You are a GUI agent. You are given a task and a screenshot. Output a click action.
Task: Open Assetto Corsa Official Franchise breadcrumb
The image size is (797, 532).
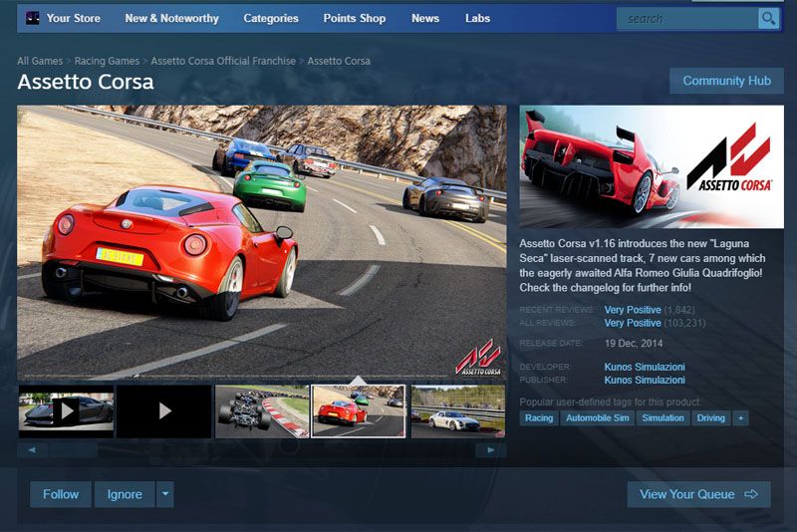223,61
